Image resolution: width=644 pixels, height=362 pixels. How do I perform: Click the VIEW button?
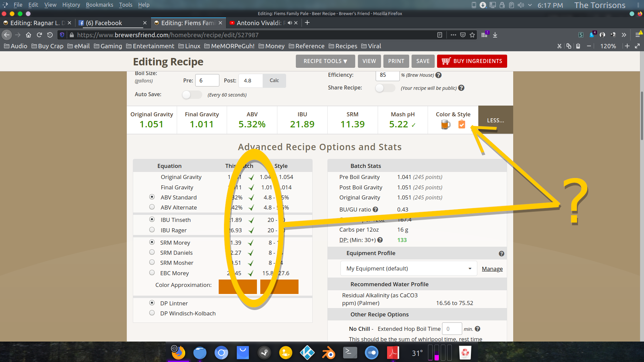(x=369, y=61)
